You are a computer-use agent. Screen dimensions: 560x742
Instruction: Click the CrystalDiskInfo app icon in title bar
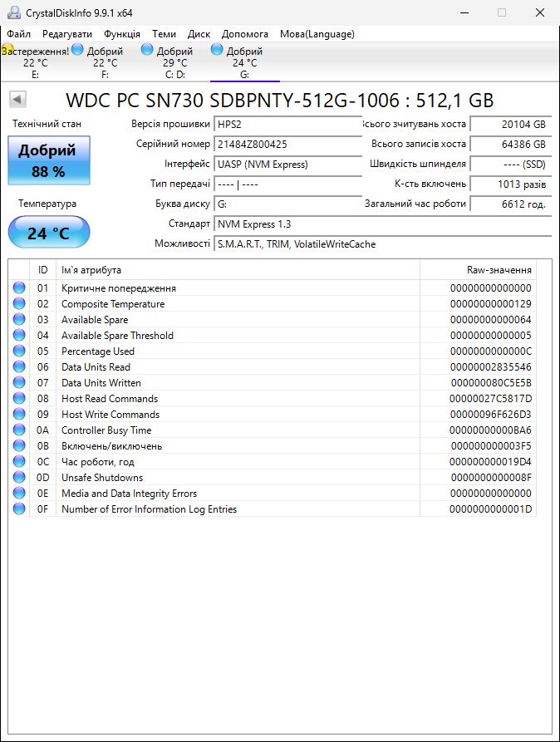(x=14, y=12)
